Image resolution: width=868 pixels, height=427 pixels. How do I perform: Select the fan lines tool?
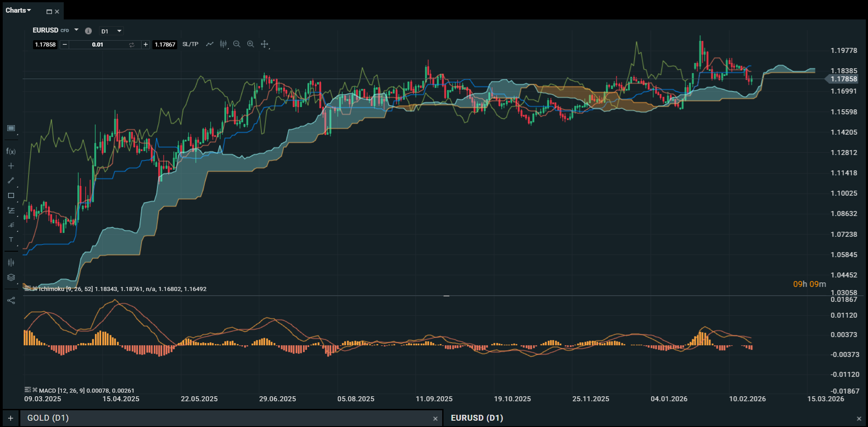click(11, 225)
